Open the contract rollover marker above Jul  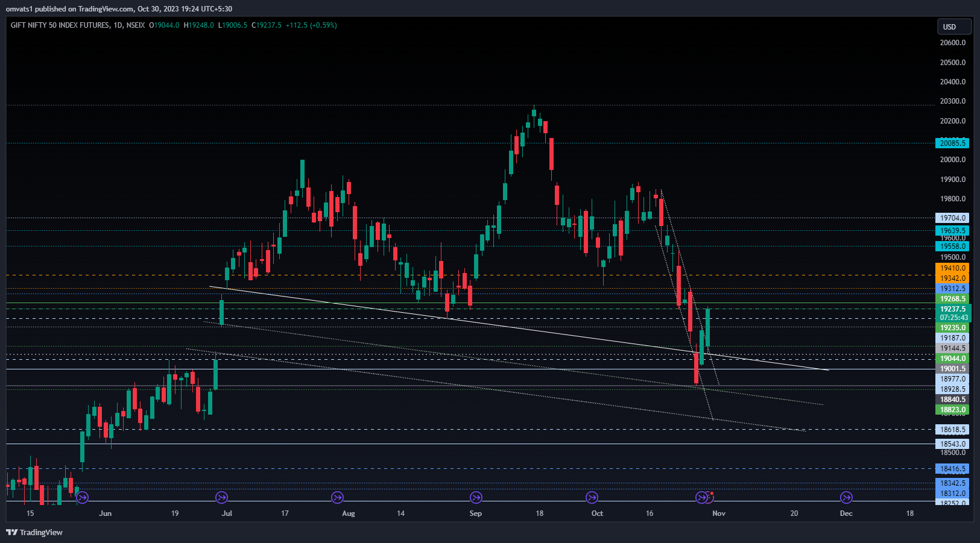coord(221,497)
